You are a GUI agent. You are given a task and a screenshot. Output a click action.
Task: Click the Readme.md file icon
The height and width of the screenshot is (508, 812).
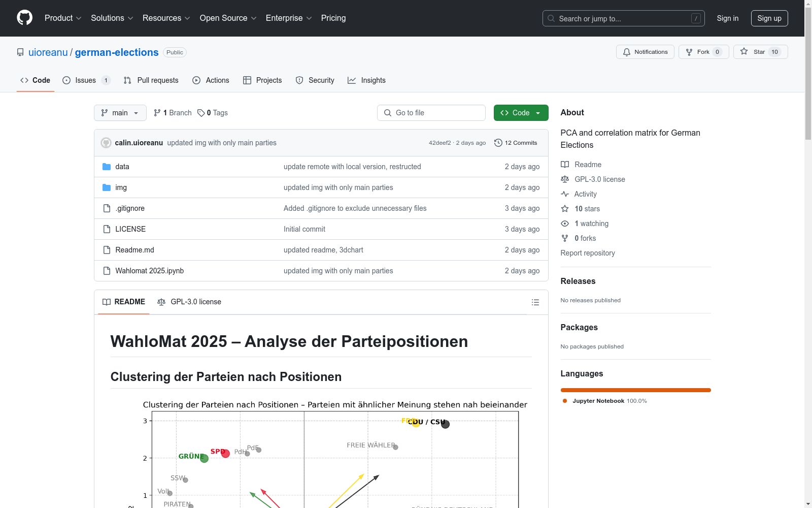[x=107, y=250]
